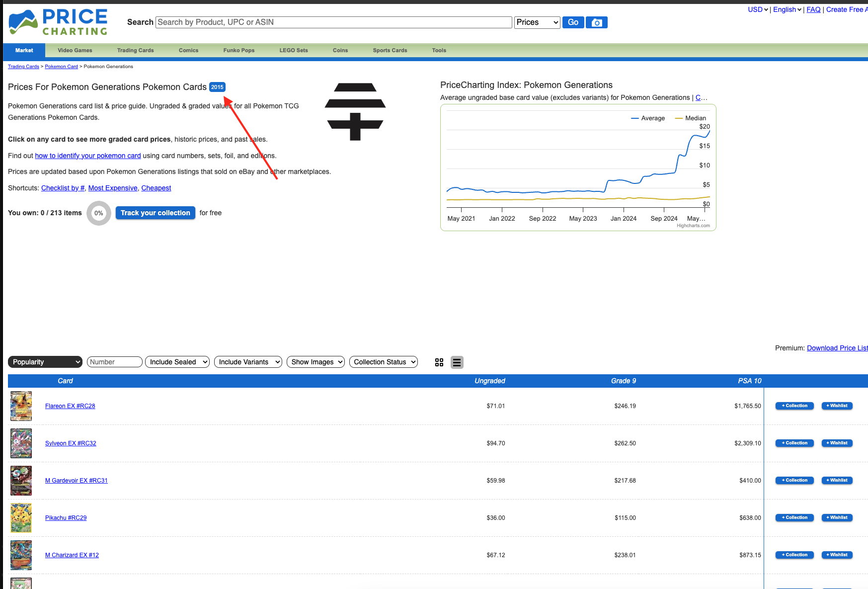Click the camera search icon button
This screenshot has height=589, width=868.
point(597,22)
